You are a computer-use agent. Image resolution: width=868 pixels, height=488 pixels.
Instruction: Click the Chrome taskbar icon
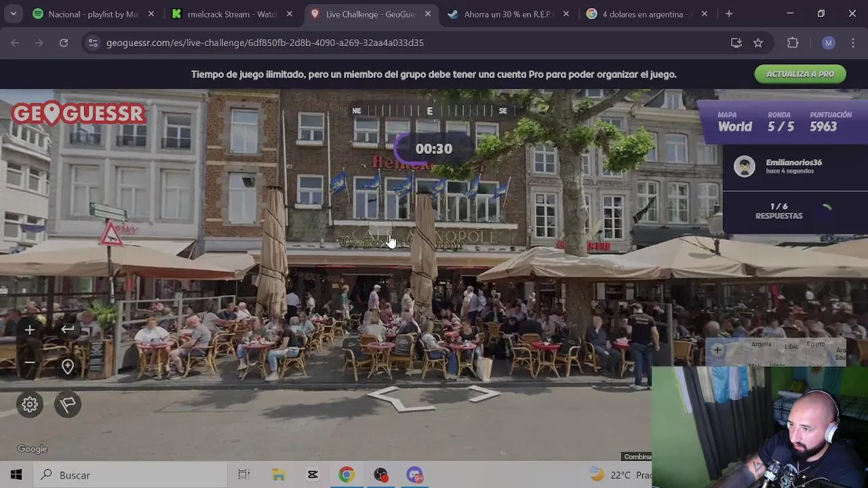tap(347, 475)
